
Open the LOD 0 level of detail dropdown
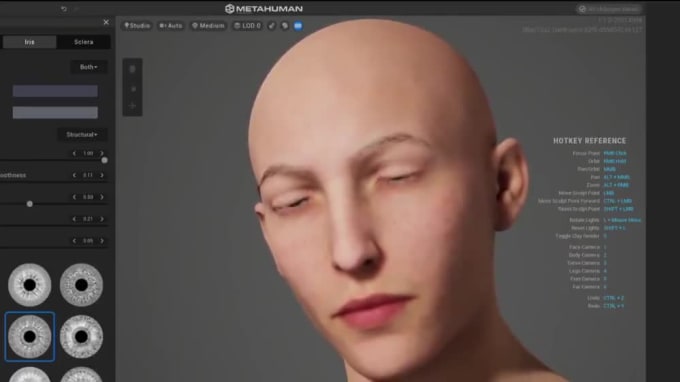[x=248, y=26]
